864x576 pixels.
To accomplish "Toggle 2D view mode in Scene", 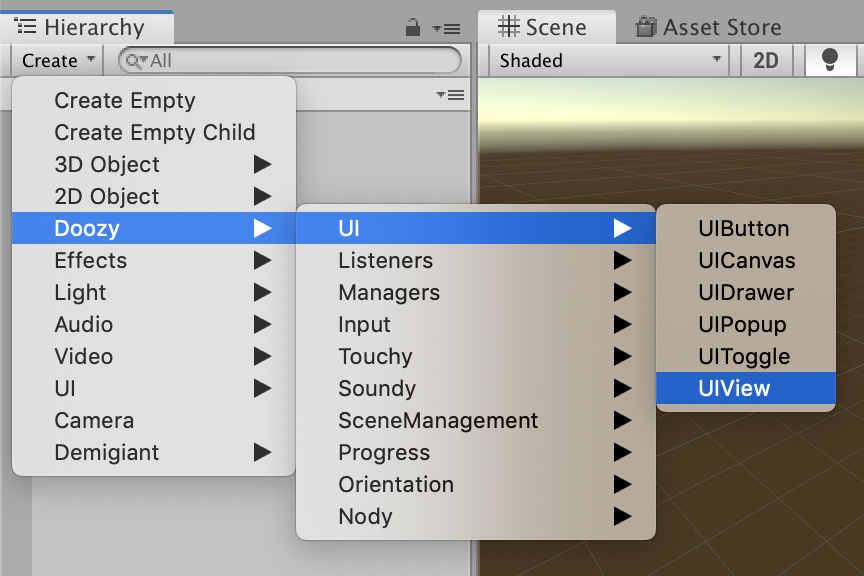I will 765,60.
